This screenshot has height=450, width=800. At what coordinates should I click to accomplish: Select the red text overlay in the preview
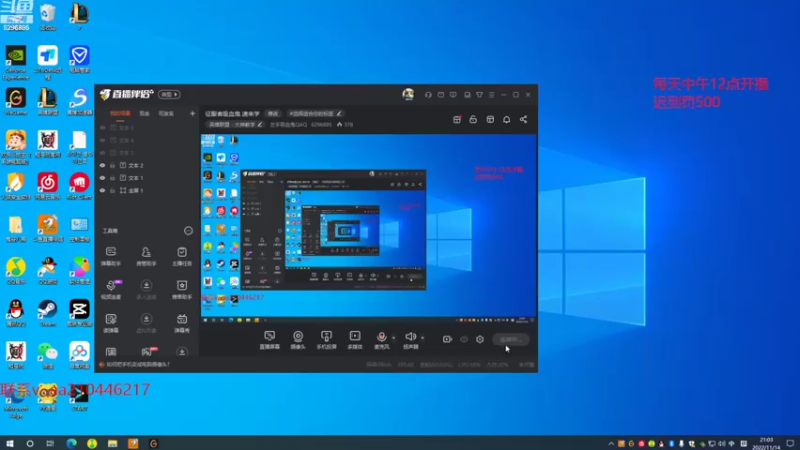498,173
